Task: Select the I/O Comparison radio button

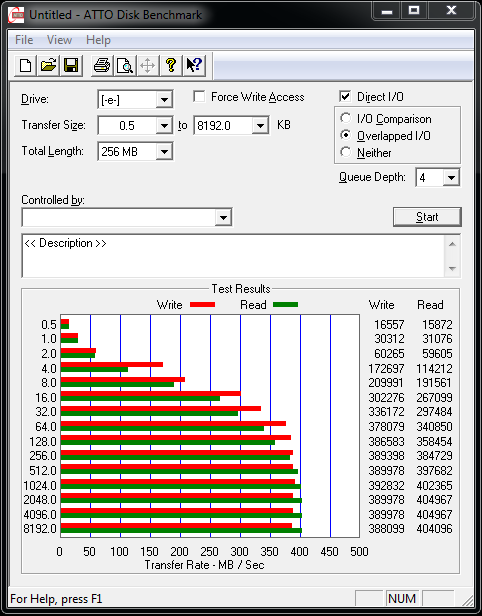Action: 345,118
